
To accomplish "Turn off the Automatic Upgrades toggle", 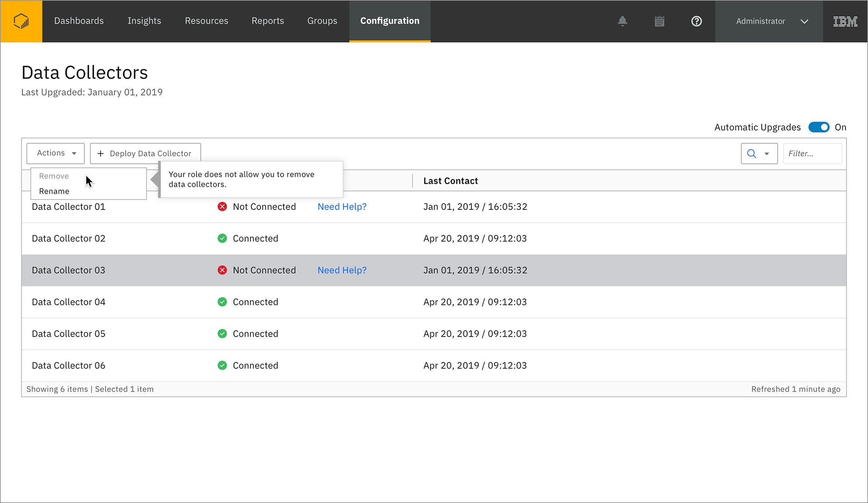I will (819, 127).
